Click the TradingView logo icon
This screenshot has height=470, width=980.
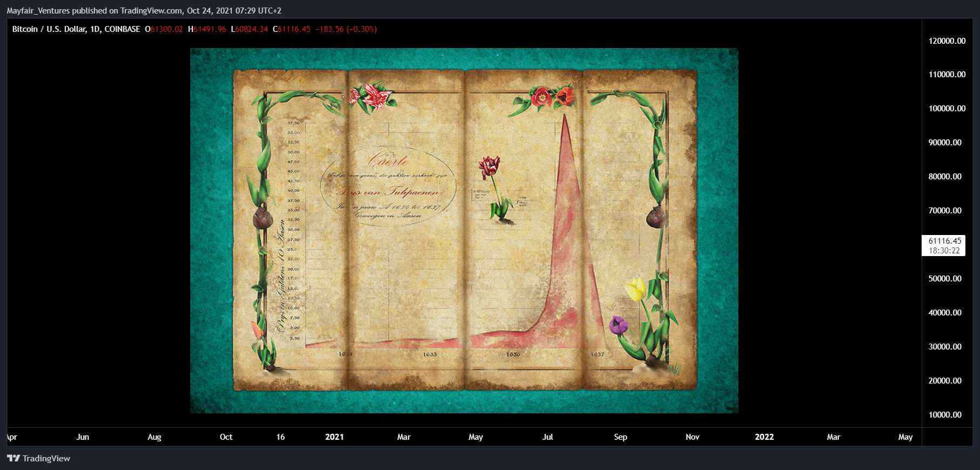[x=14, y=458]
